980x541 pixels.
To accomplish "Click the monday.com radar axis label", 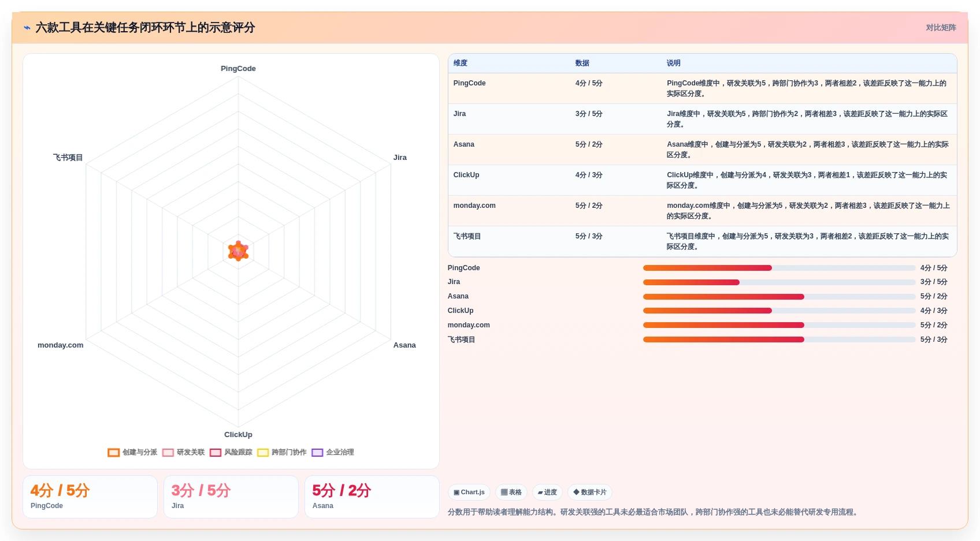I will (61, 345).
